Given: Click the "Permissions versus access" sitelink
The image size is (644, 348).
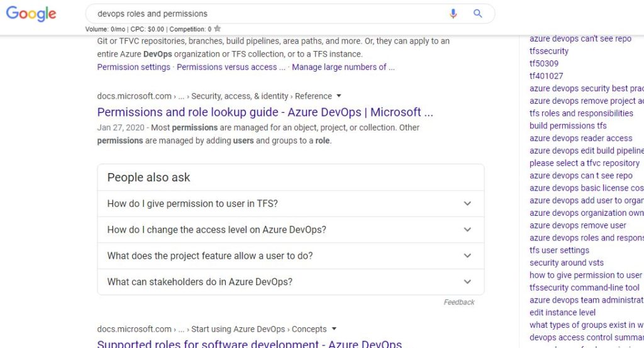Looking at the screenshot, I should tap(231, 67).
